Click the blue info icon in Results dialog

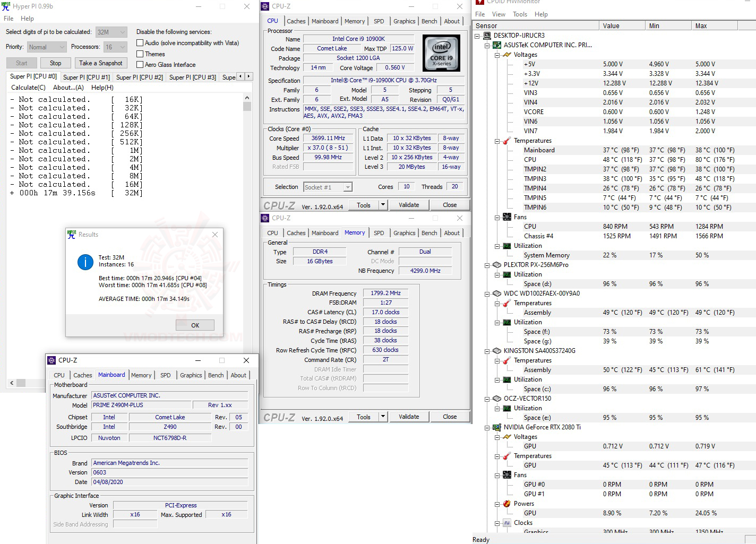click(85, 262)
